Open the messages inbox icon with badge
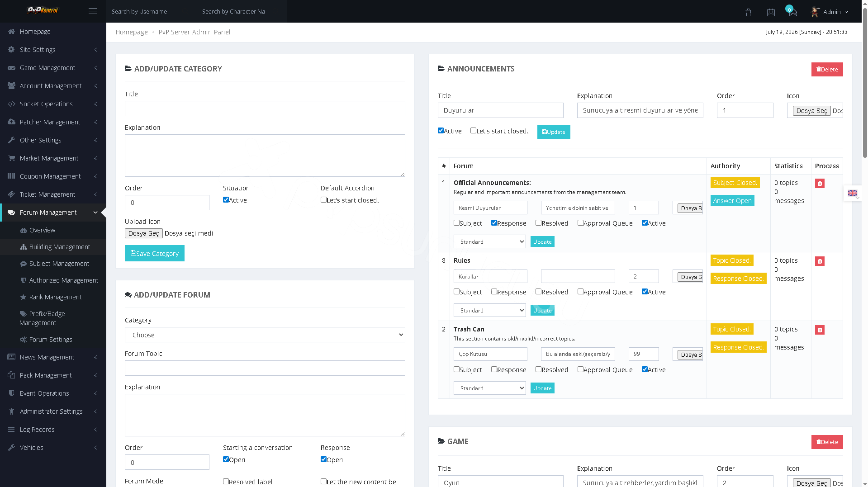The height and width of the screenshot is (487, 868). tap(792, 12)
